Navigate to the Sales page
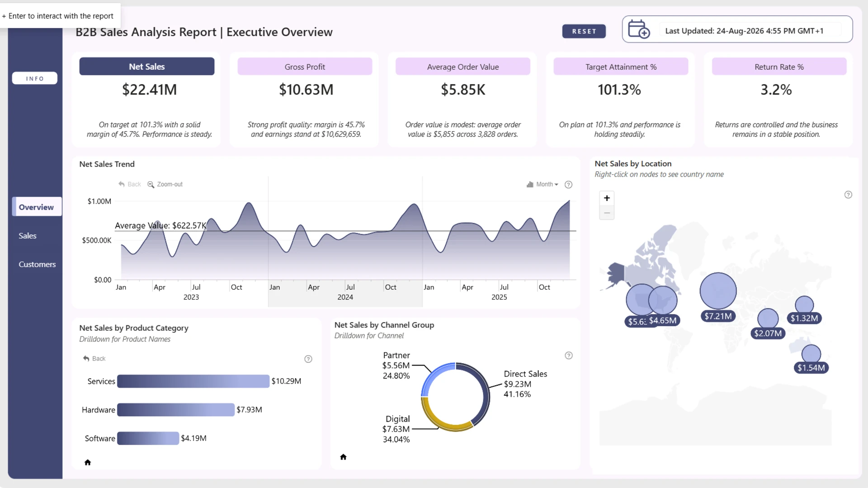The image size is (868, 488). (28, 235)
